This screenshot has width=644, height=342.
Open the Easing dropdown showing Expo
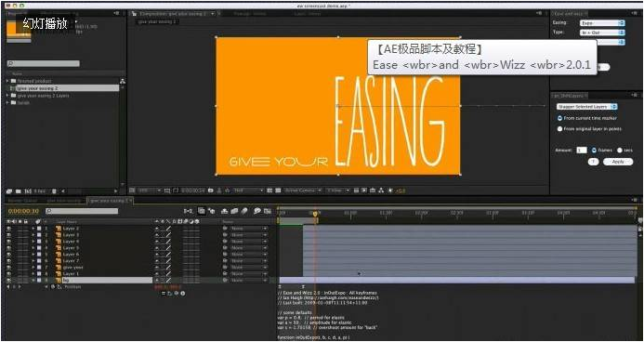pos(602,23)
